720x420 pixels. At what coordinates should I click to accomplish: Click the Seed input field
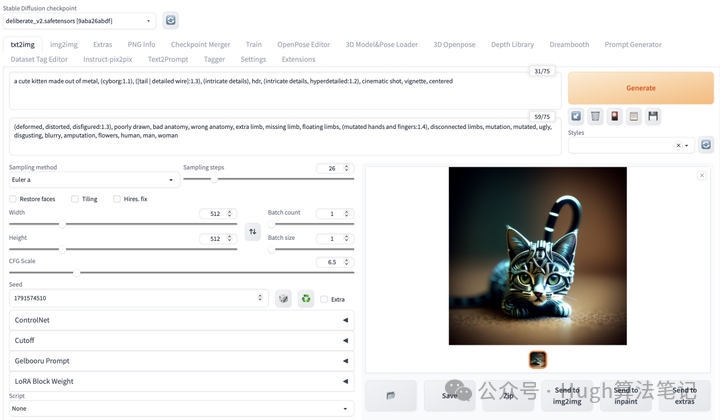click(x=138, y=298)
